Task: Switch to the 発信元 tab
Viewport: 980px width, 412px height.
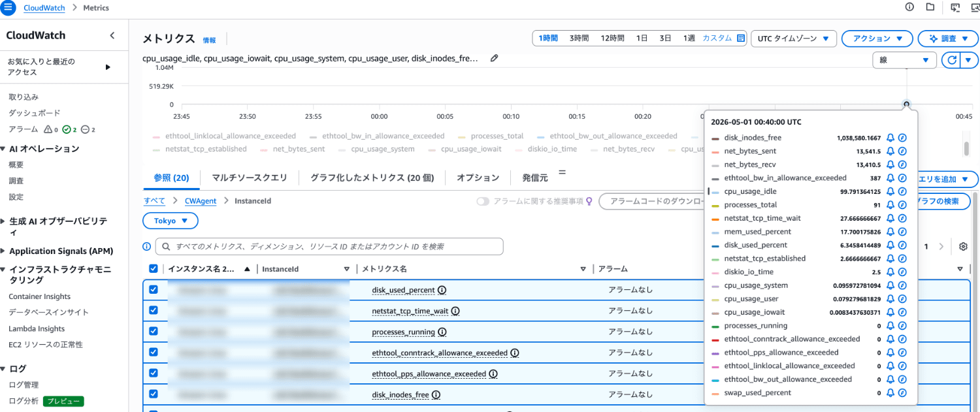Action: tap(535, 178)
